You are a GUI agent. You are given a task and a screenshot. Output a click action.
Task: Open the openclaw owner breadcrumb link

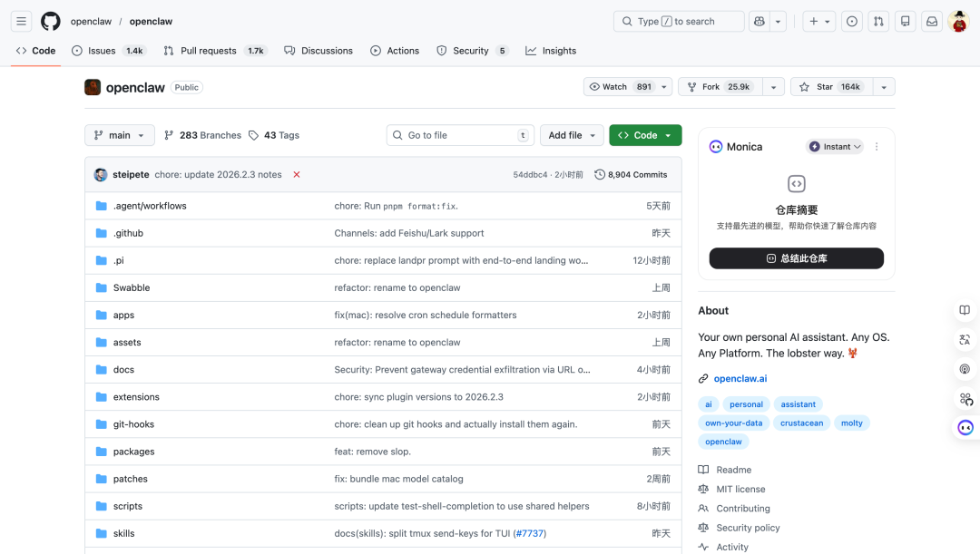(92, 21)
